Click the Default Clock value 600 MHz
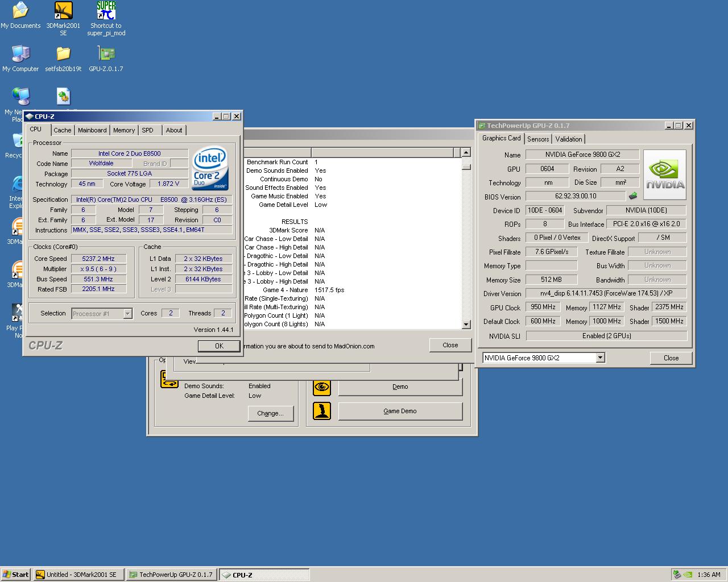 pos(543,322)
